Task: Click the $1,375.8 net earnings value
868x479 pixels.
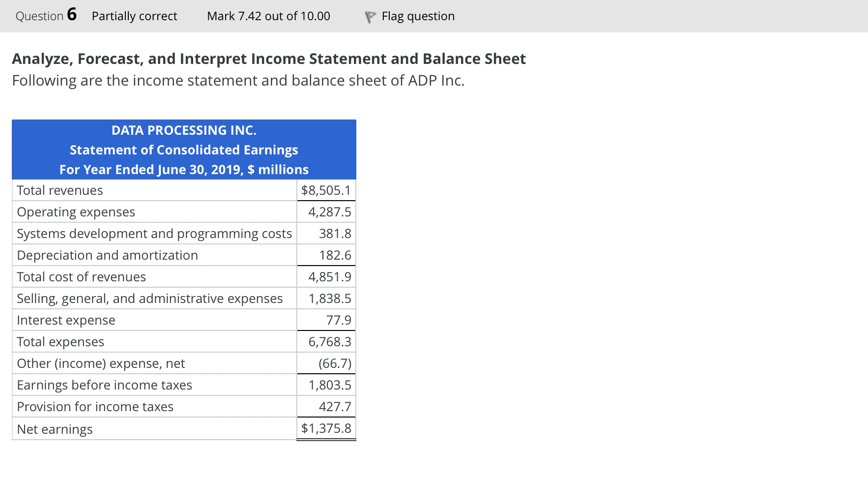Action: pyautogui.click(x=326, y=428)
